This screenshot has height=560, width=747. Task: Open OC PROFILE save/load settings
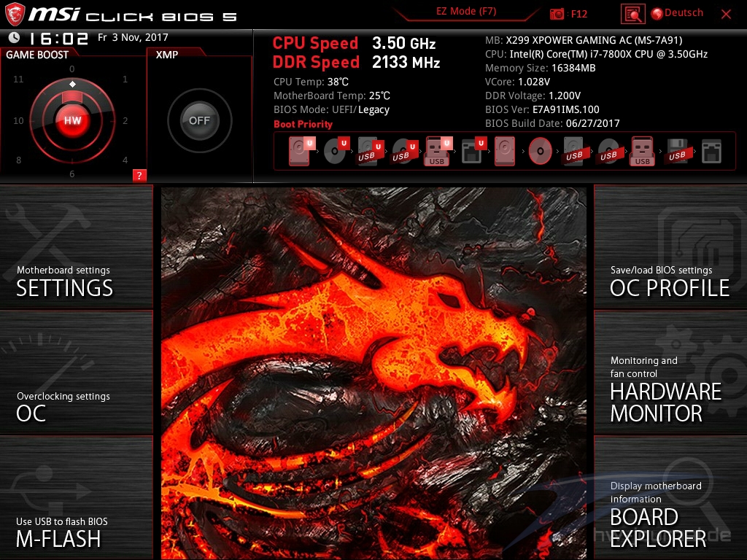[x=670, y=247]
